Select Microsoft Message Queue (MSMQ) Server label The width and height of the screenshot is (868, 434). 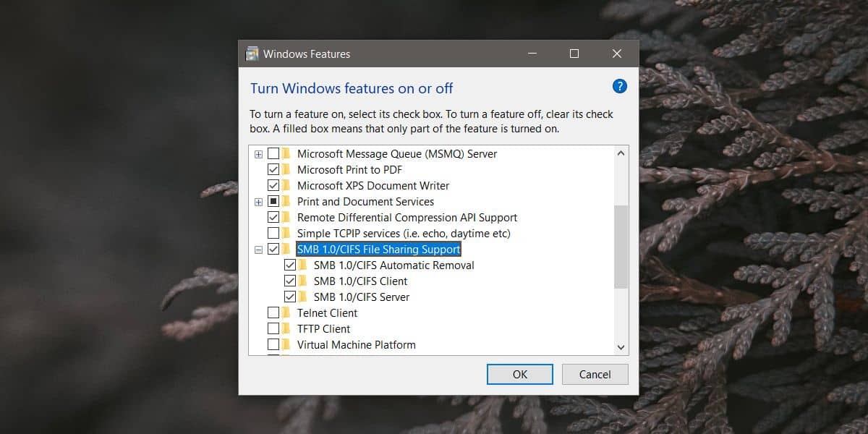397,153
